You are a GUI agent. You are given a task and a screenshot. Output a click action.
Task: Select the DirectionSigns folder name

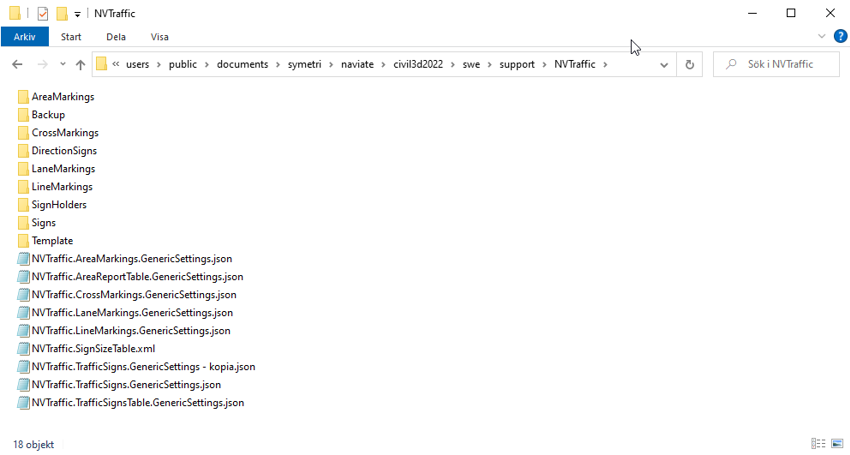[64, 151]
